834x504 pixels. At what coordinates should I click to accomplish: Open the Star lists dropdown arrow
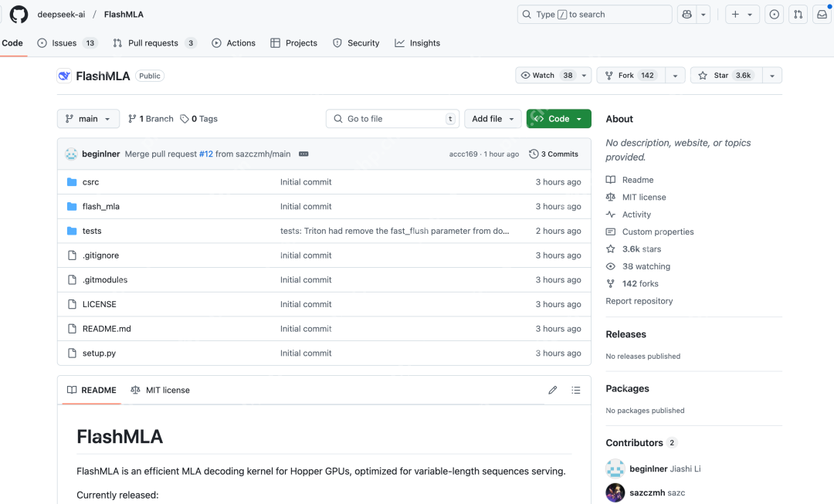point(772,76)
